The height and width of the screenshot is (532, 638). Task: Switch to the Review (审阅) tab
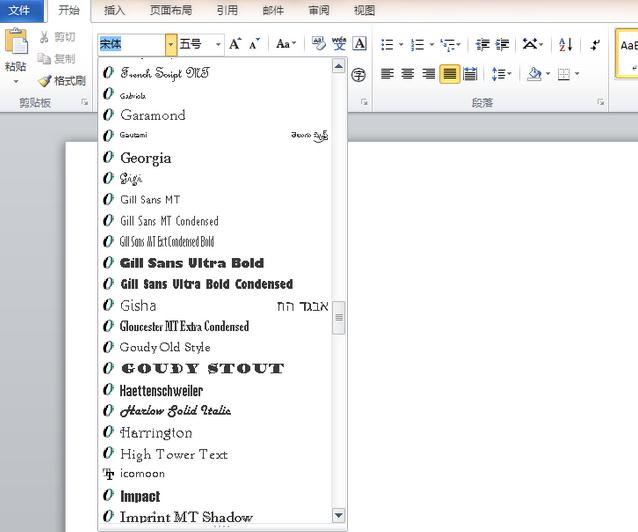point(319,10)
